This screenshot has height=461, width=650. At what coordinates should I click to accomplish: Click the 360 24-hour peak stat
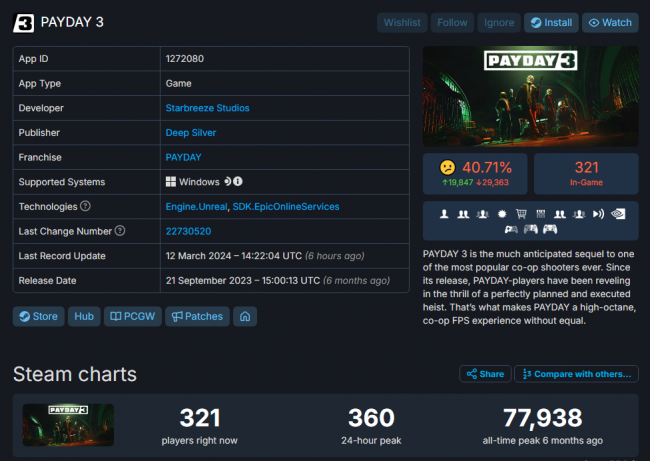[x=371, y=426]
